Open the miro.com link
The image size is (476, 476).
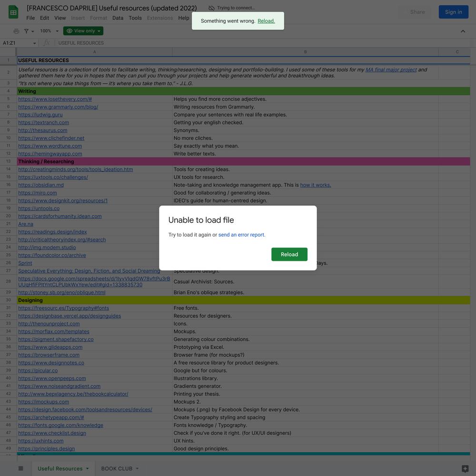pyautogui.click(x=37, y=193)
